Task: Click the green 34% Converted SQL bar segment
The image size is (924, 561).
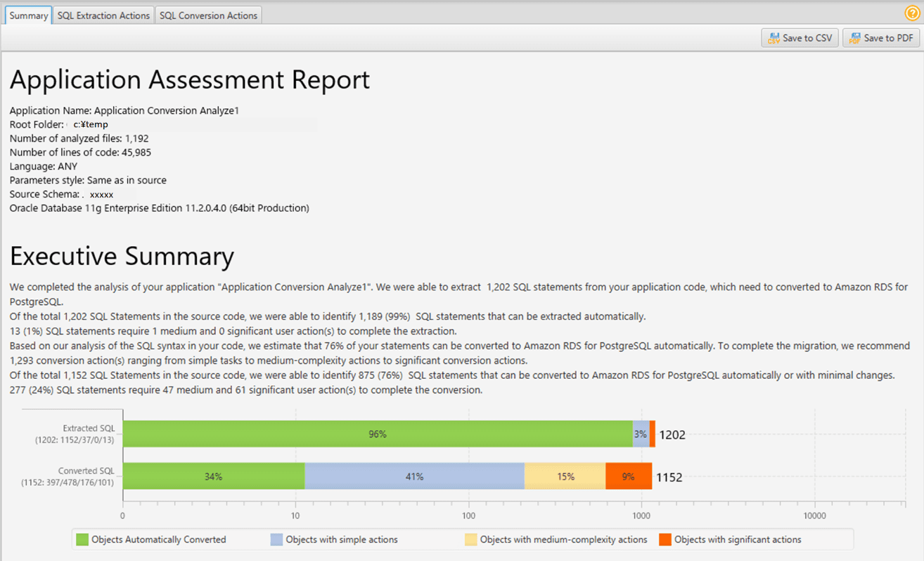Action: pyautogui.click(x=214, y=476)
